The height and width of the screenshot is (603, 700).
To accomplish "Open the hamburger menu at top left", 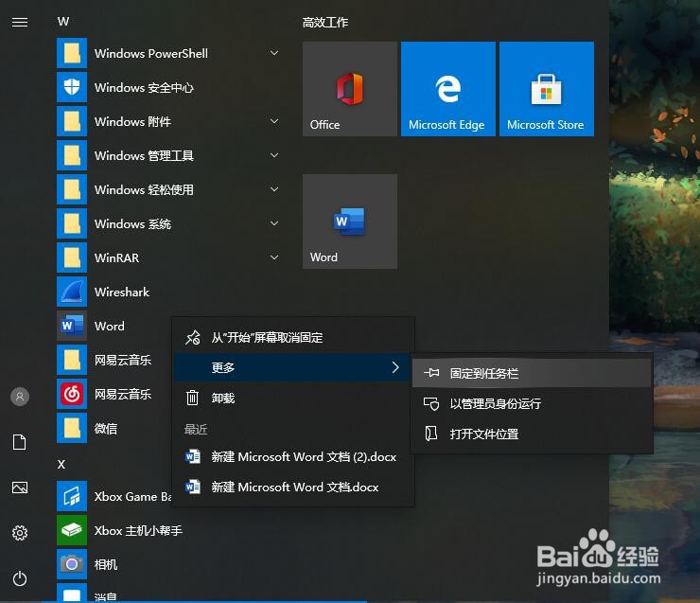I will pos(20,22).
